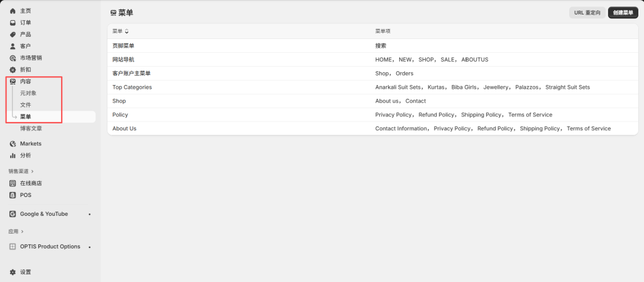Expand the 应用 section chevron

23,232
